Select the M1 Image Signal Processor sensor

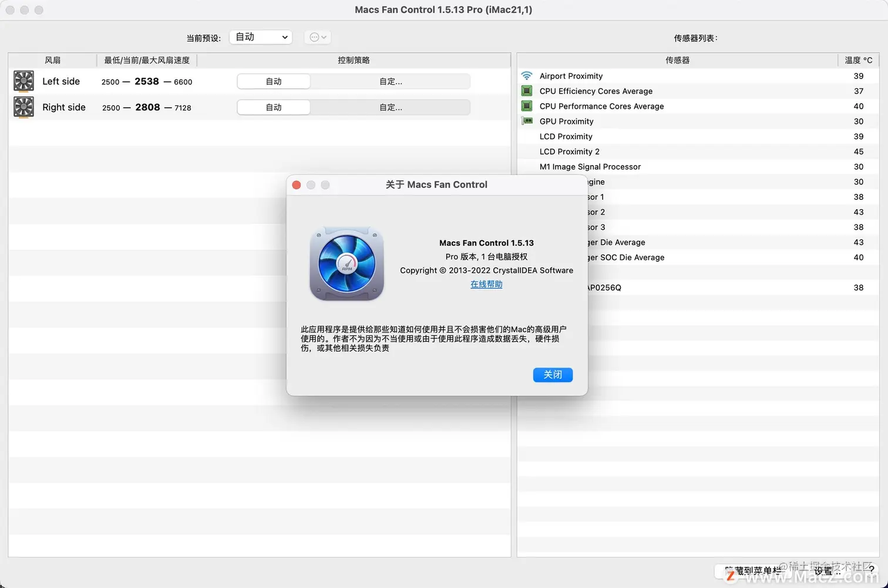[590, 167]
